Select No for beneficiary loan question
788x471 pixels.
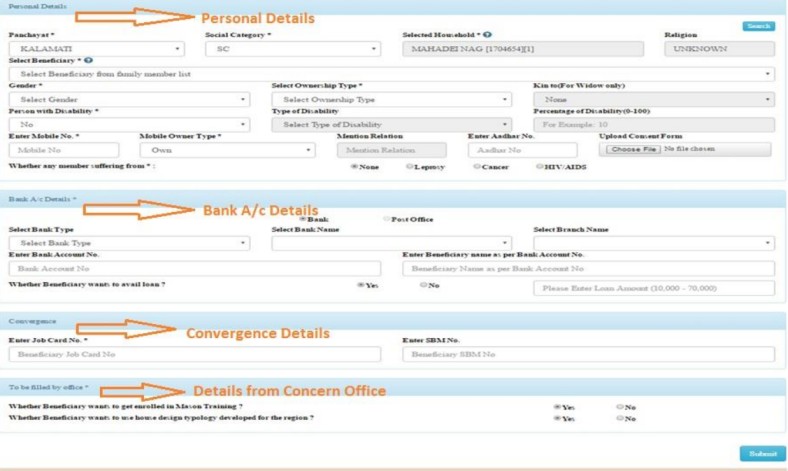[424, 285]
